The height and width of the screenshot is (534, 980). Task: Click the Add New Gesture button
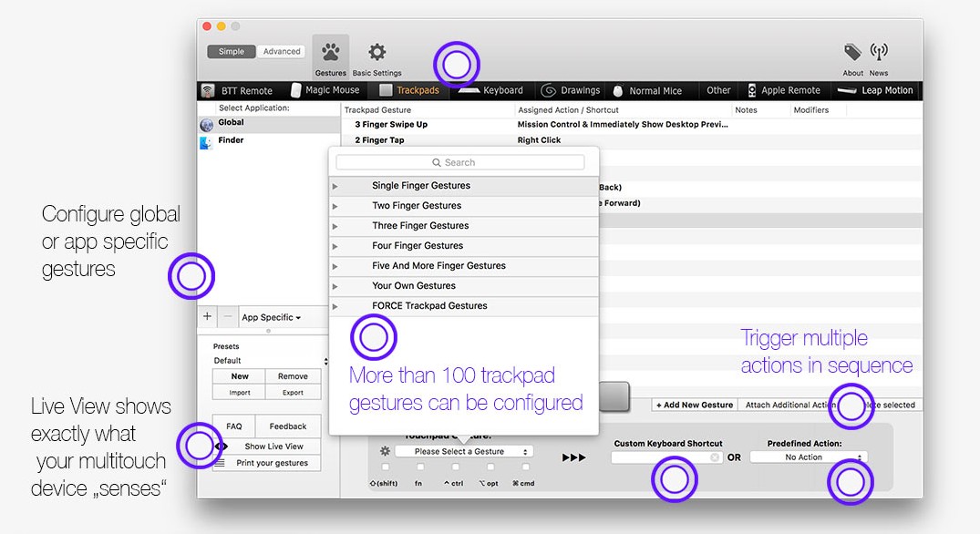(694, 405)
